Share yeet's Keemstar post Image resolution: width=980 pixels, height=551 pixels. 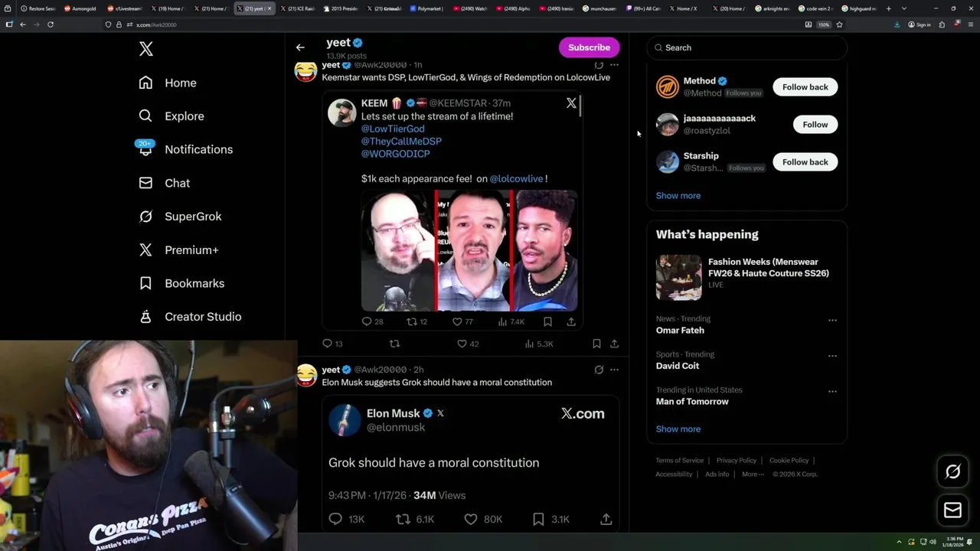[x=614, y=344]
